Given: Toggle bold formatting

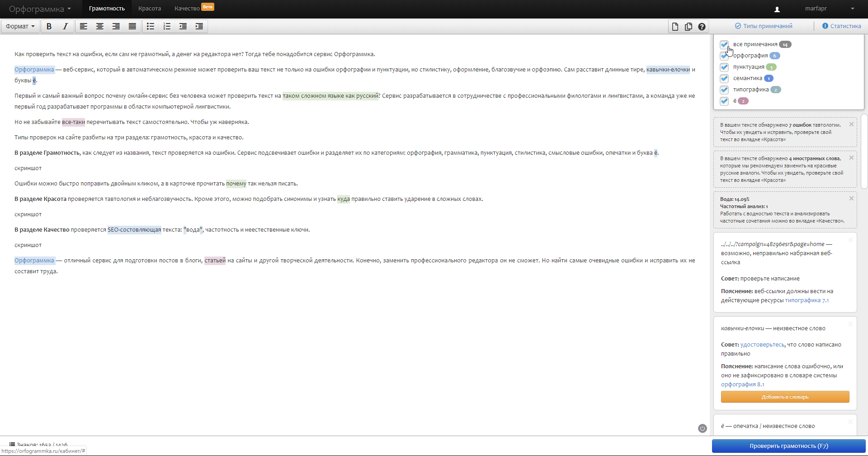Looking at the screenshot, I should (x=49, y=26).
